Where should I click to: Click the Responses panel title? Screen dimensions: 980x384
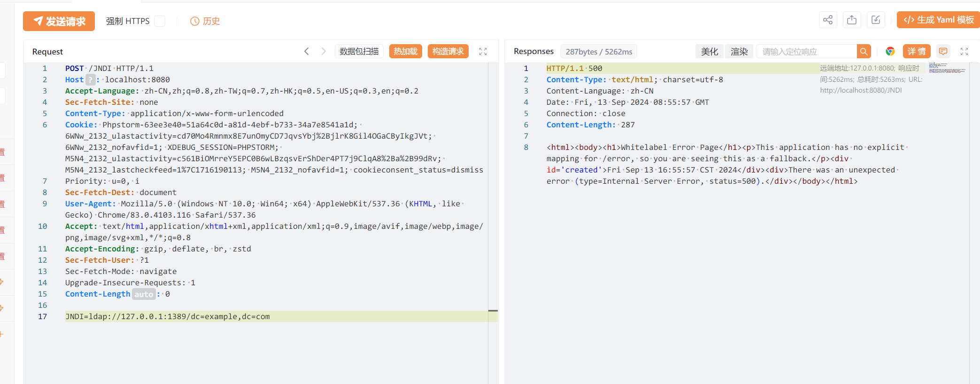point(534,51)
